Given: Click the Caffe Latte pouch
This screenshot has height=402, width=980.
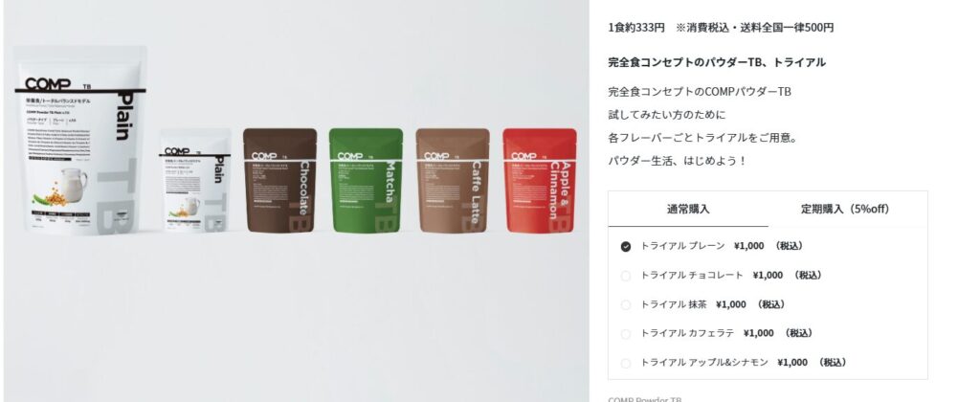Looking at the screenshot, I should click(x=453, y=180).
